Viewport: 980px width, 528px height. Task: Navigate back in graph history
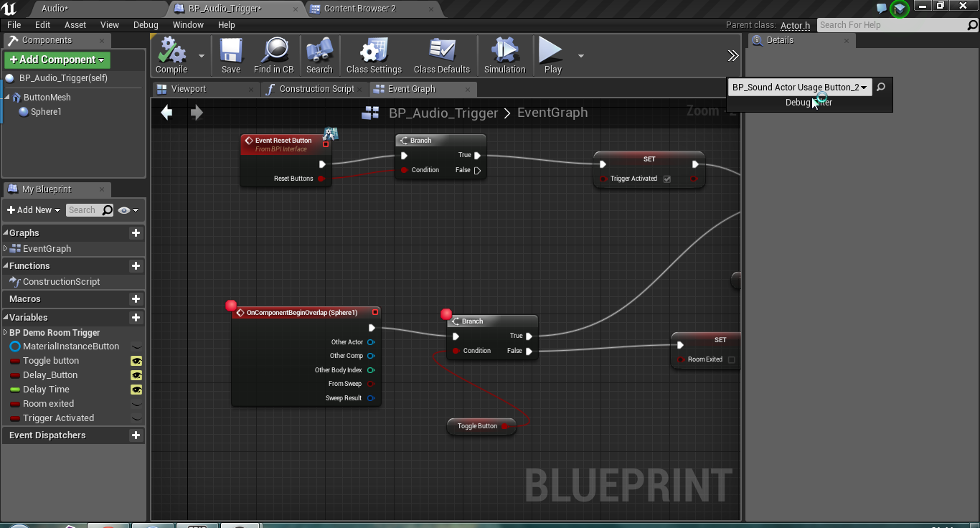coord(166,113)
